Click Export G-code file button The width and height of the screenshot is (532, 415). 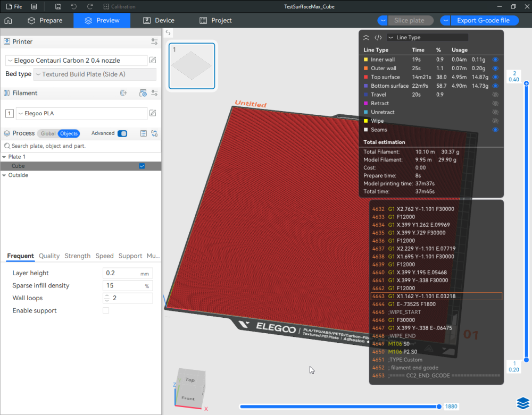point(484,20)
